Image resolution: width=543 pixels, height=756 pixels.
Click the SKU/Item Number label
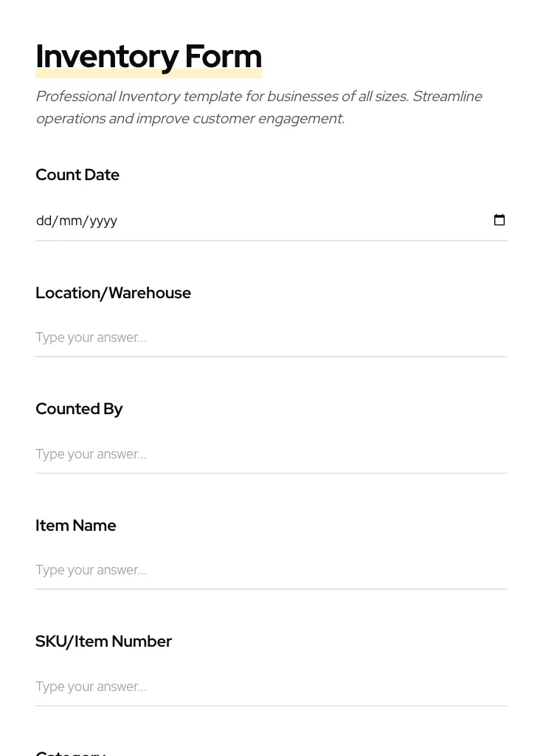click(x=103, y=642)
